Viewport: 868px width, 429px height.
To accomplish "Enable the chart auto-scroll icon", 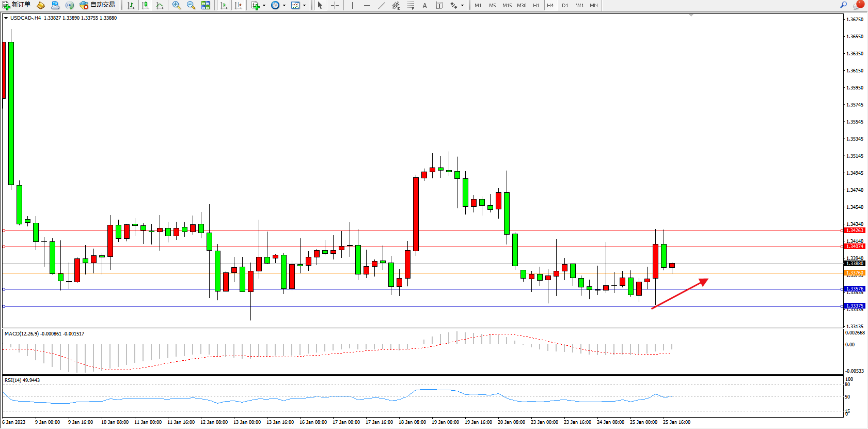I will (x=224, y=5).
